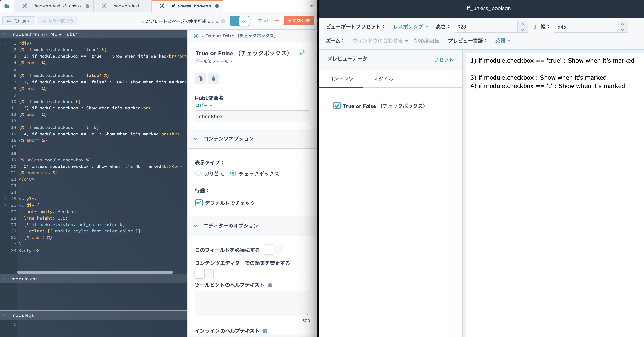The width and height of the screenshot is (644, 337).
Task: Open the info tooltip next to テンプレートとページで使用可能にする
Action: pos(223,21)
